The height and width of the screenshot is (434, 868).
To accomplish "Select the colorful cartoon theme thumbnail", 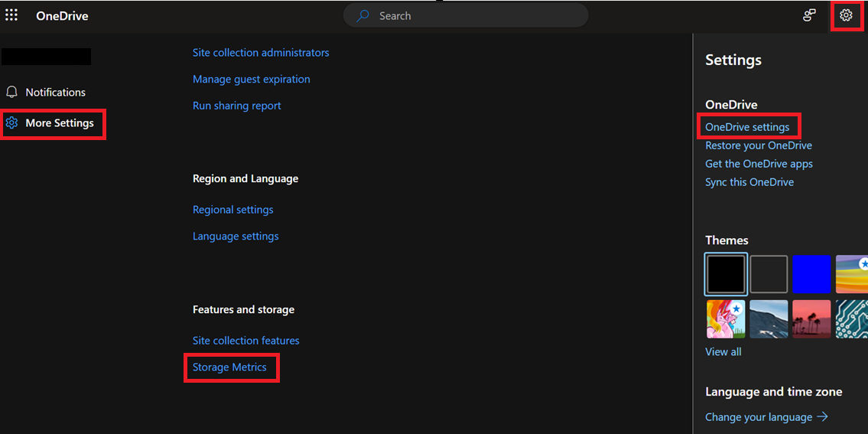I will click(726, 319).
